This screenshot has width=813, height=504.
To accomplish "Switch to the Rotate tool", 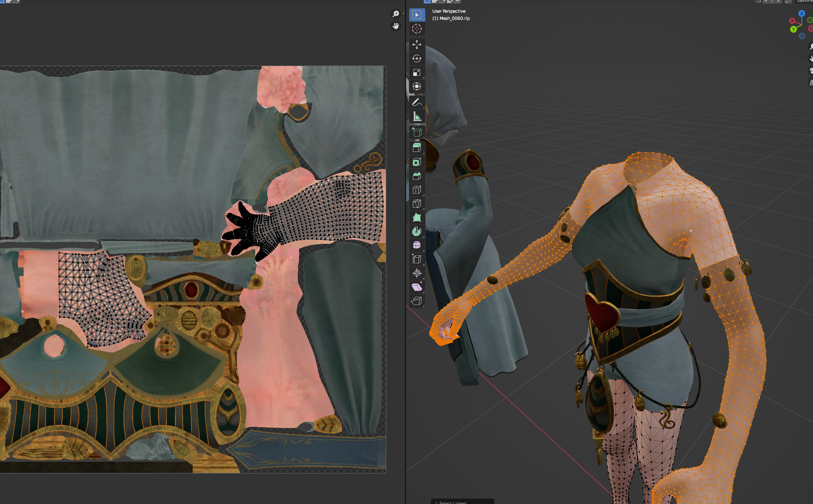I will (x=416, y=58).
